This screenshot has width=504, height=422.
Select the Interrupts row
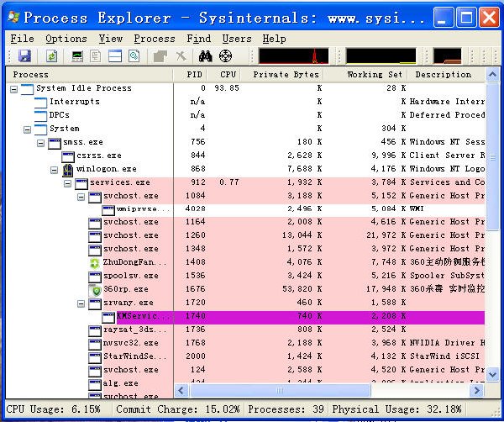pyautogui.click(x=246, y=103)
